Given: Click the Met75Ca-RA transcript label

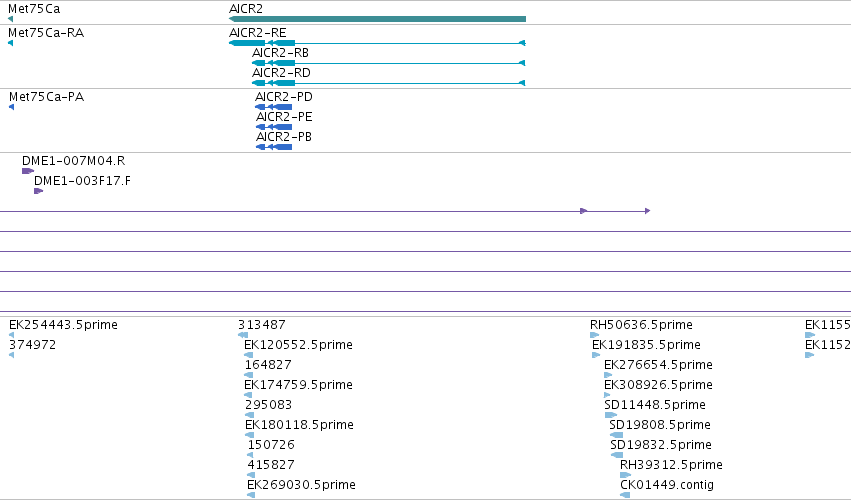Looking at the screenshot, I should coord(46,33).
